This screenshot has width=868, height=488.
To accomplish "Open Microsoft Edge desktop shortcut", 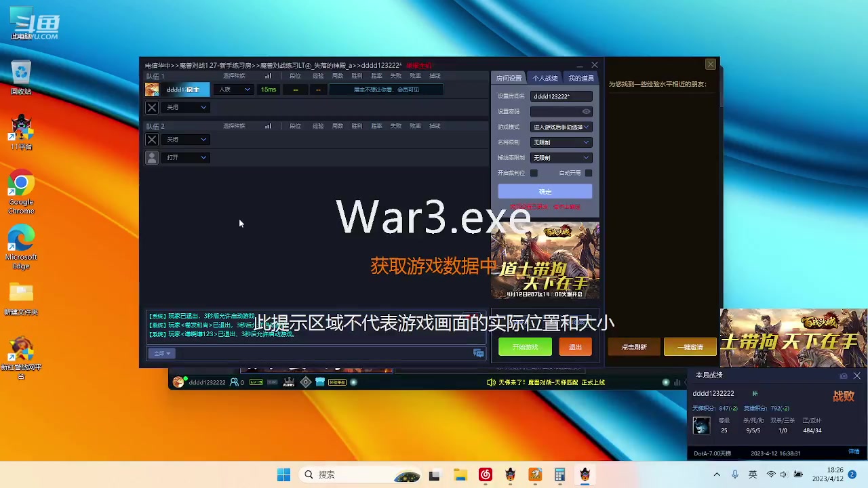I will pos(21,246).
